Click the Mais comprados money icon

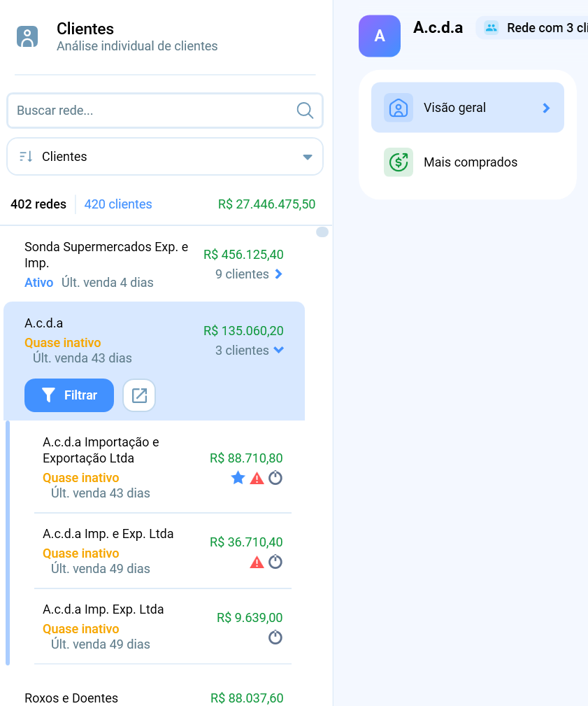point(398,162)
